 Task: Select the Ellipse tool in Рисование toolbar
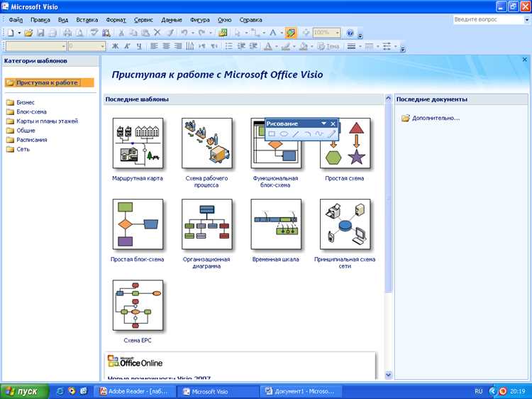[x=284, y=133]
